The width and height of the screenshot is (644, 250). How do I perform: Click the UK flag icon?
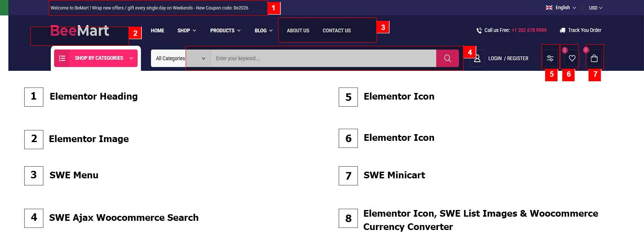click(549, 7)
